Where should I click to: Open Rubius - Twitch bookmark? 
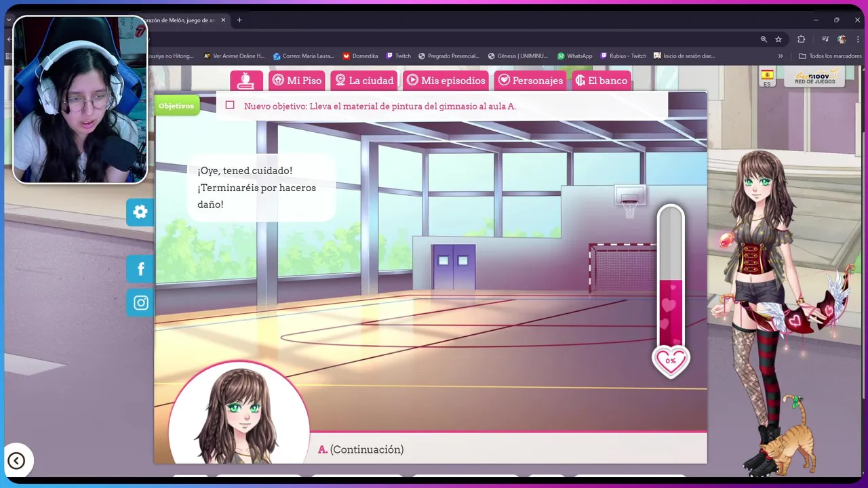tap(623, 56)
